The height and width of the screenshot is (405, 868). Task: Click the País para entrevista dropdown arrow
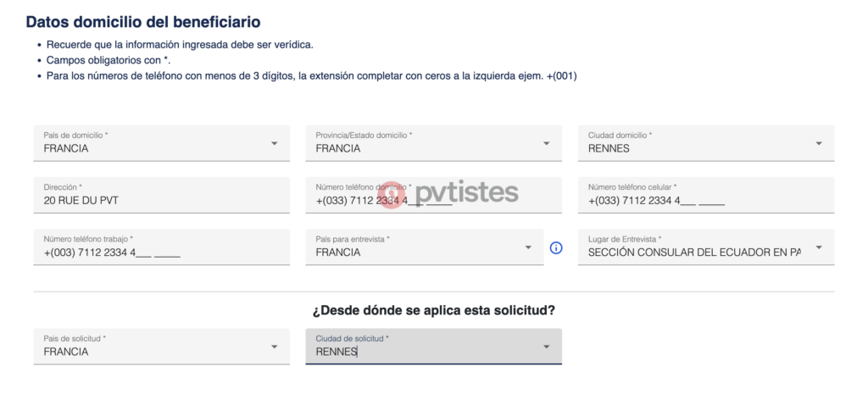529,247
